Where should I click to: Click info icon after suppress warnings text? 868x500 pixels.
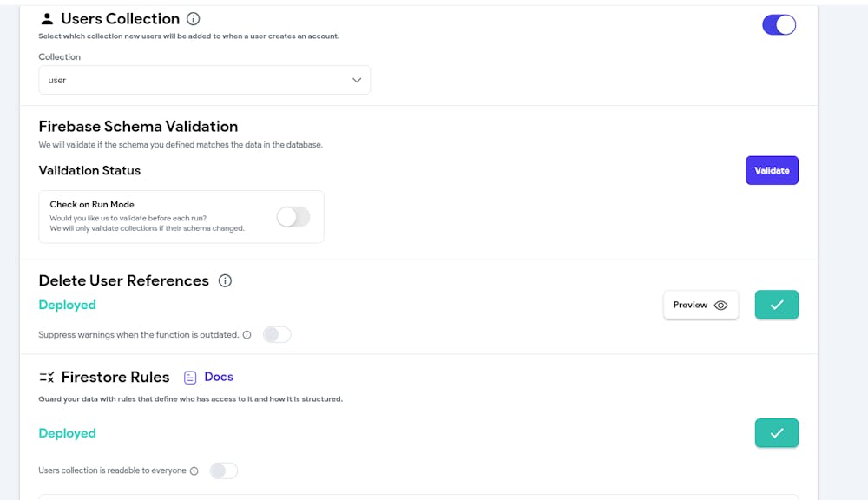pyautogui.click(x=247, y=335)
